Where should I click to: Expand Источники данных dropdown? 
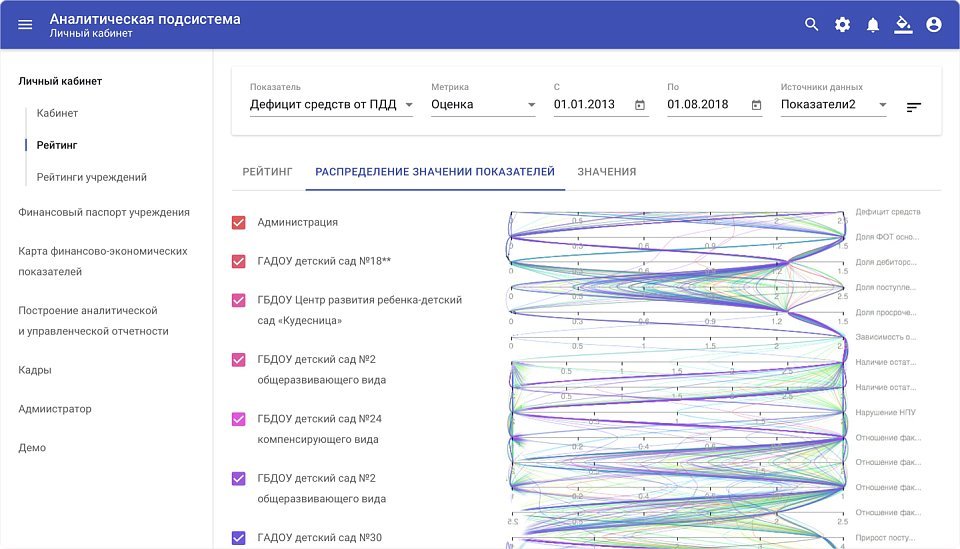click(x=834, y=105)
